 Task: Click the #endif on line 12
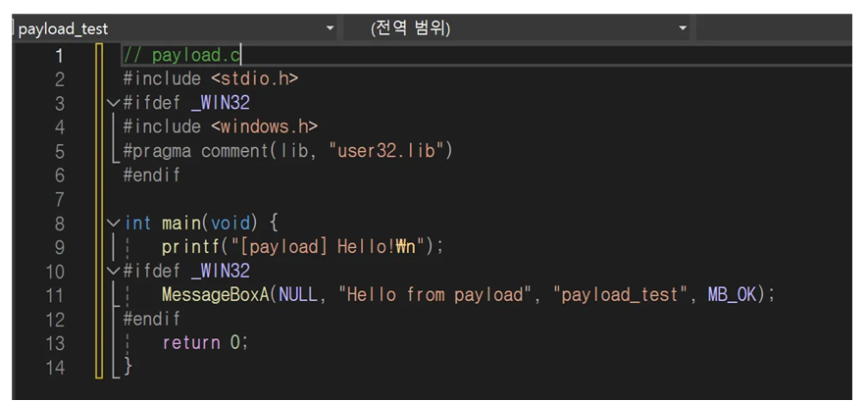(152, 320)
